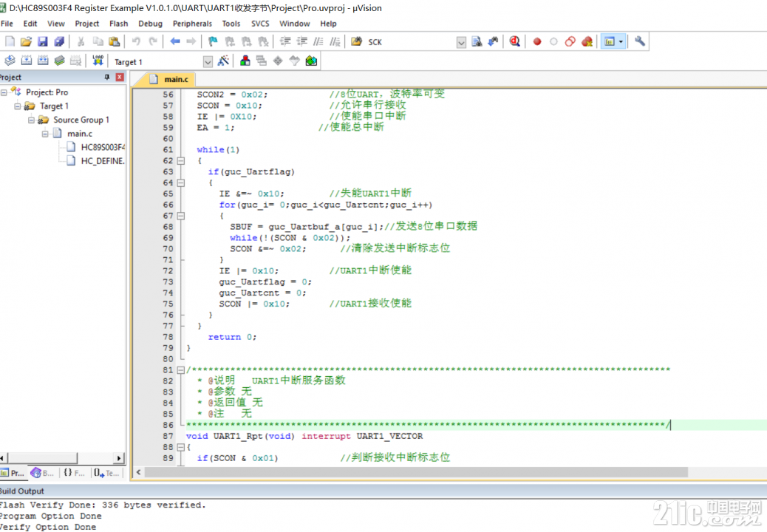Open the Debug menu

click(x=150, y=24)
